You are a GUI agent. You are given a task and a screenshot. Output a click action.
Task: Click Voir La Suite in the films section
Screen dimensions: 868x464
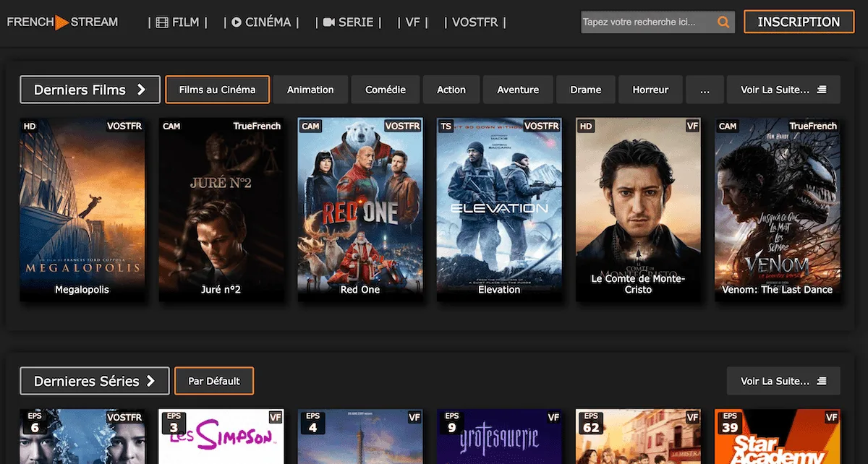783,90
